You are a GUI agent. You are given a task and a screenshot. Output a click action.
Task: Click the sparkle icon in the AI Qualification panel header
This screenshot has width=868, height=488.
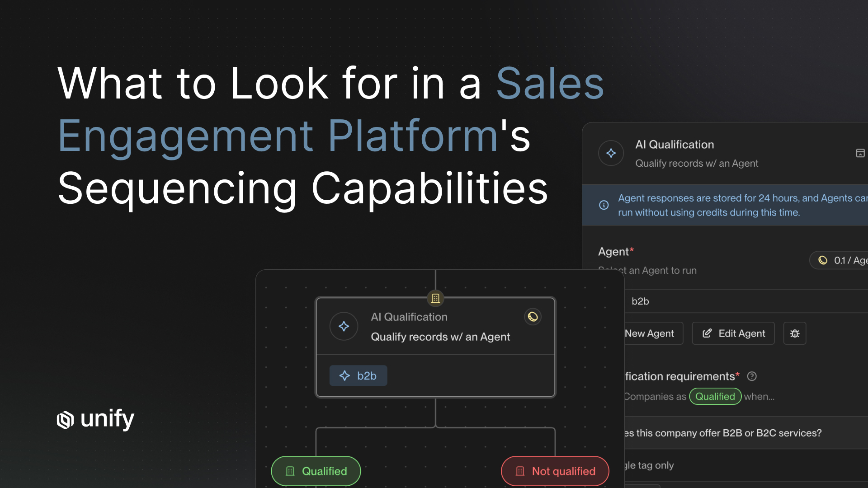[x=611, y=153]
